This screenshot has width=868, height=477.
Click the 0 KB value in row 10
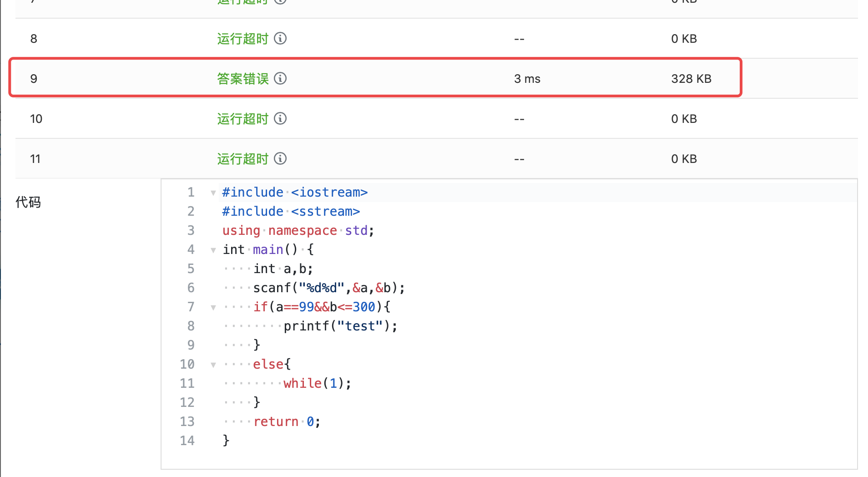[684, 119]
